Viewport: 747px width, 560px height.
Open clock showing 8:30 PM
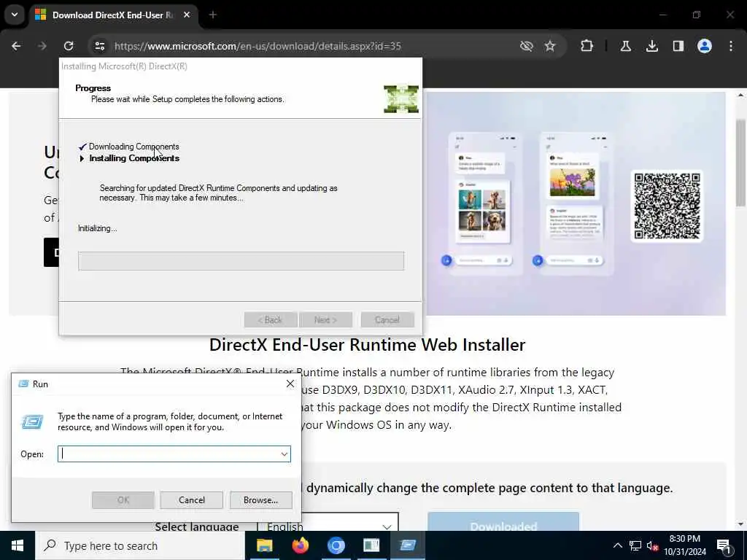[x=684, y=545]
